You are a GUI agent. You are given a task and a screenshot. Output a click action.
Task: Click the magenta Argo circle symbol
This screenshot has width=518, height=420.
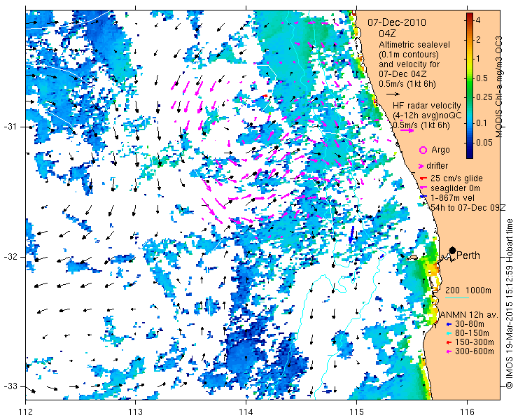423,150
